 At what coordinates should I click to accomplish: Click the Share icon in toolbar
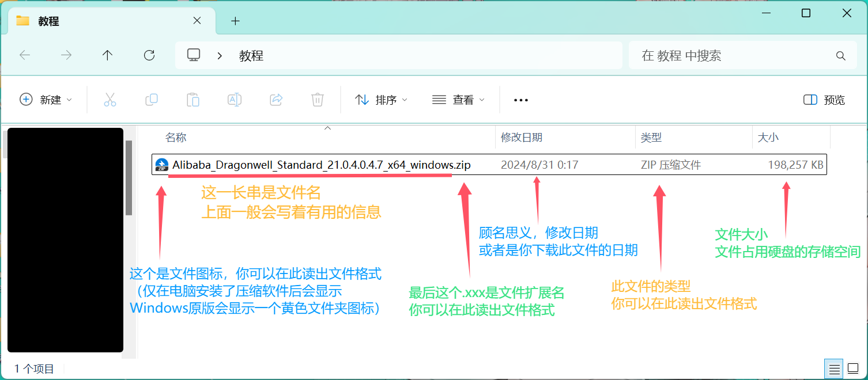click(276, 100)
